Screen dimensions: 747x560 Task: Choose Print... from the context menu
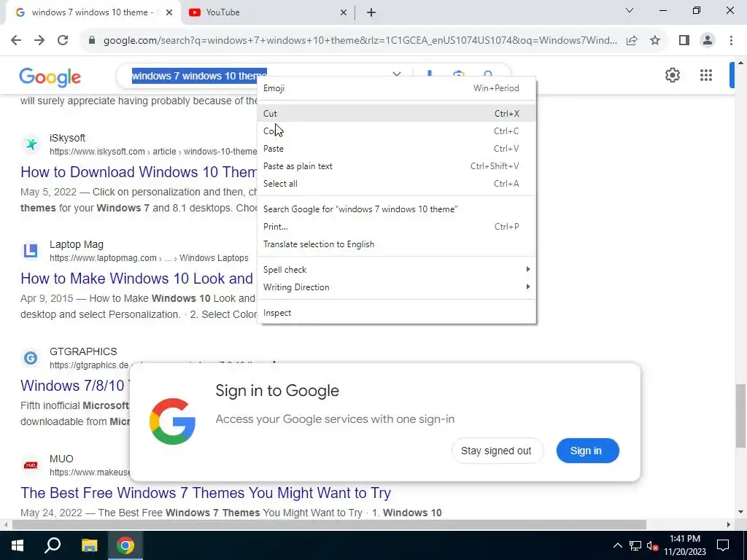pyautogui.click(x=396, y=227)
